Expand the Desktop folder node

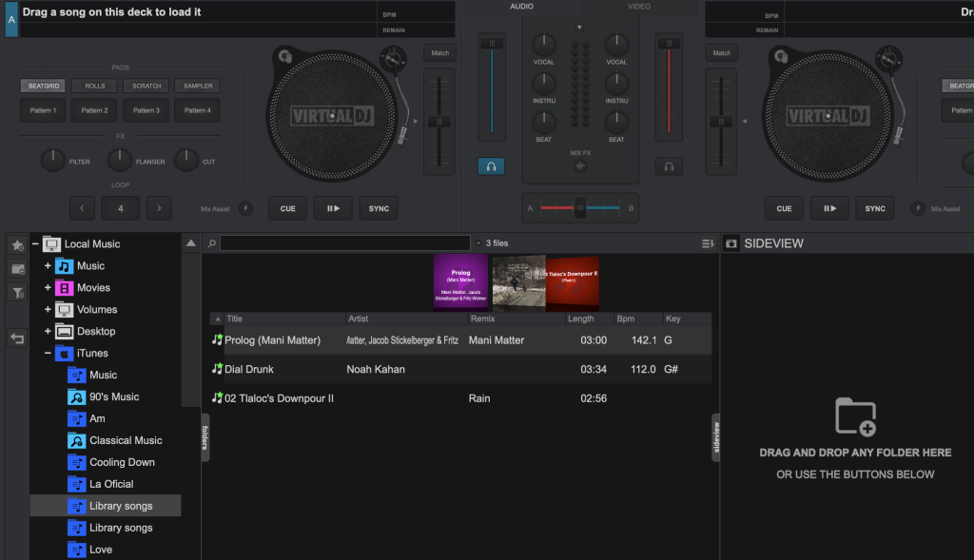pos(48,332)
